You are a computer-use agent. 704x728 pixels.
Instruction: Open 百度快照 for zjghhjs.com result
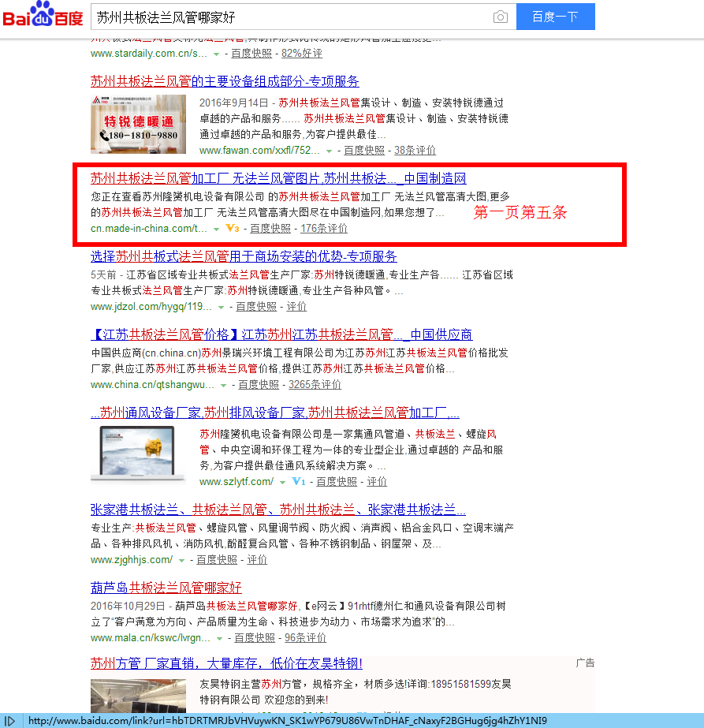click(217, 560)
